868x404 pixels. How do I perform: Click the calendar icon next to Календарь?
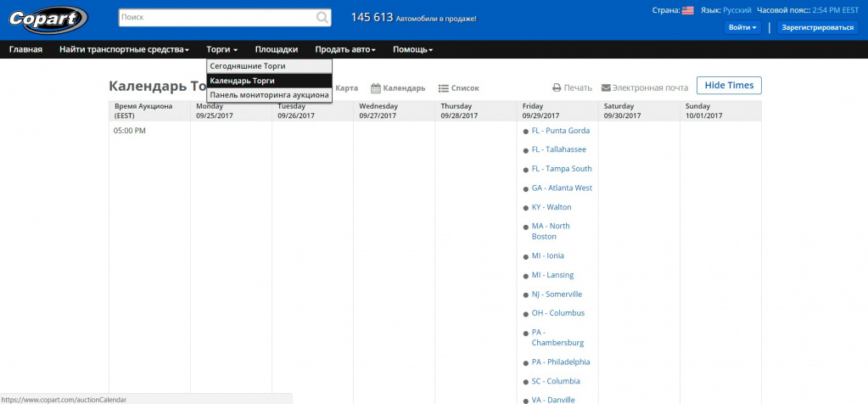[x=376, y=88]
